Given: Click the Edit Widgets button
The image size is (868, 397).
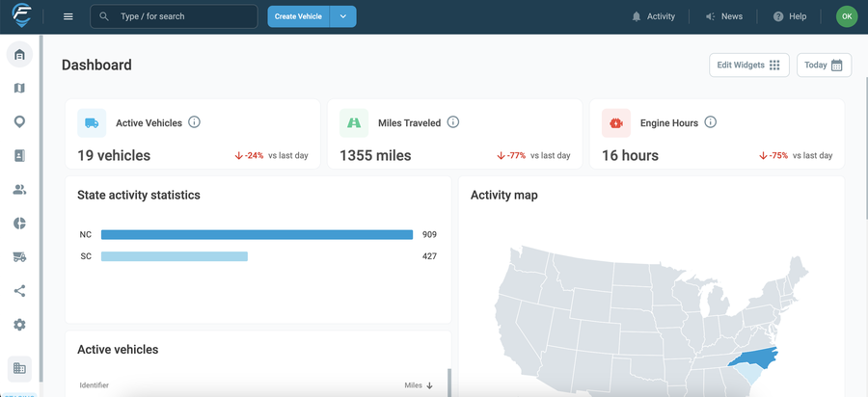Looking at the screenshot, I should click(x=749, y=66).
